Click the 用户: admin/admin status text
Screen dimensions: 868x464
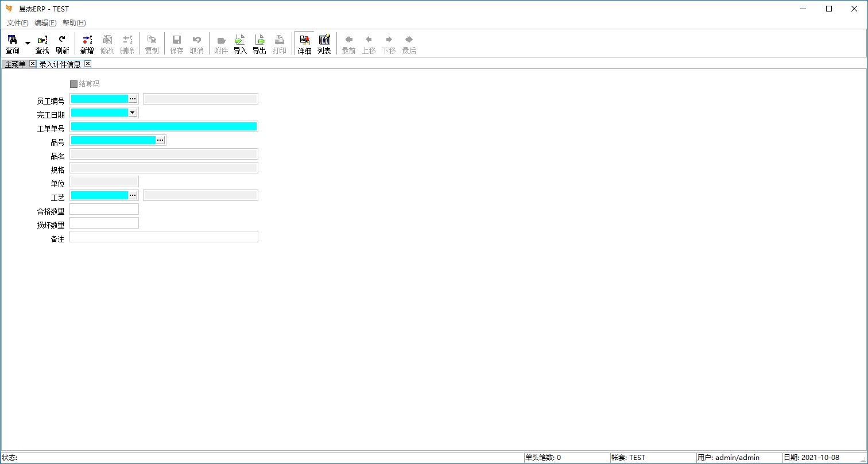point(728,458)
